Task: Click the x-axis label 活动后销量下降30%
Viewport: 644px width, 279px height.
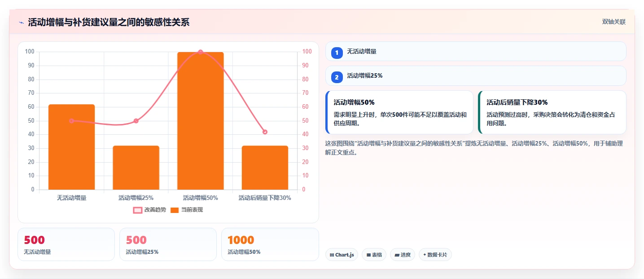Action: coord(265,197)
